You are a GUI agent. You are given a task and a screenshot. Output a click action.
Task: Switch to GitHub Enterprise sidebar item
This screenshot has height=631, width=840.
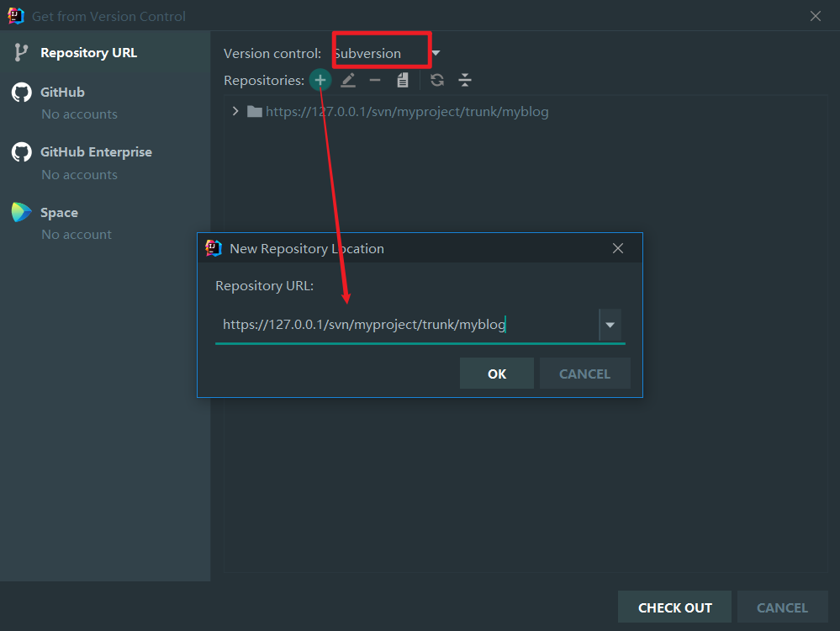click(x=105, y=163)
